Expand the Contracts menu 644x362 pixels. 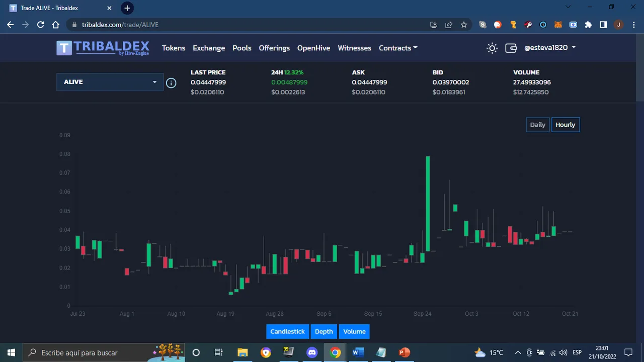point(398,48)
